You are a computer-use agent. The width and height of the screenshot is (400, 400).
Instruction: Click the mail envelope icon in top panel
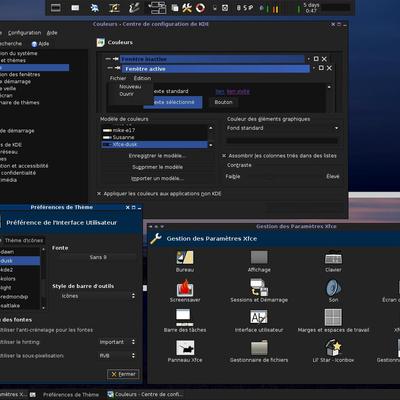click(x=75, y=8)
